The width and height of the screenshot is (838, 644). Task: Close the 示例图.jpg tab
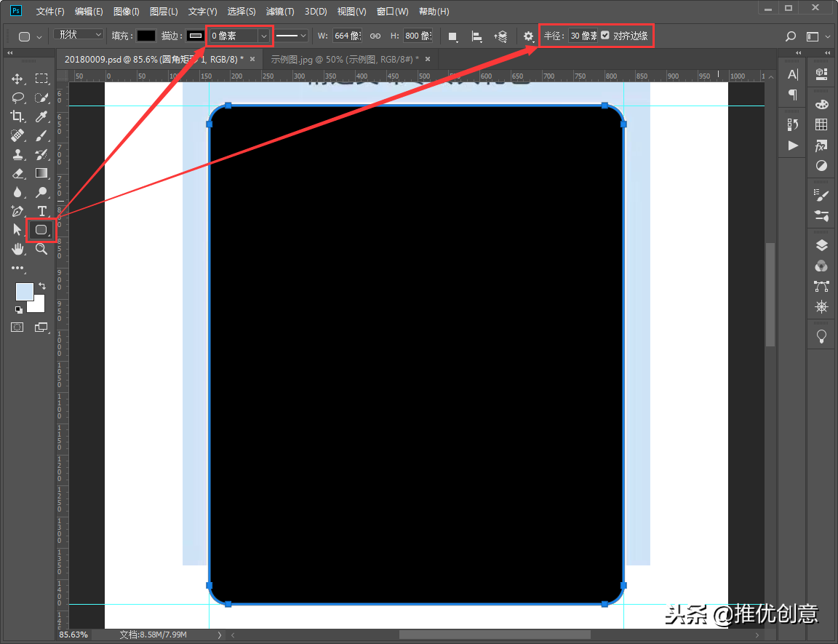coord(428,60)
